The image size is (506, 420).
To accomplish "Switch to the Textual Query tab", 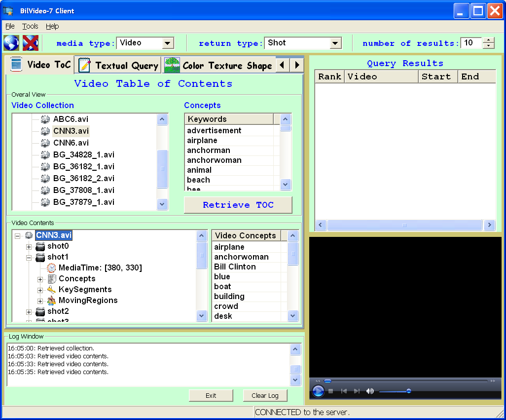I will (120, 65).
